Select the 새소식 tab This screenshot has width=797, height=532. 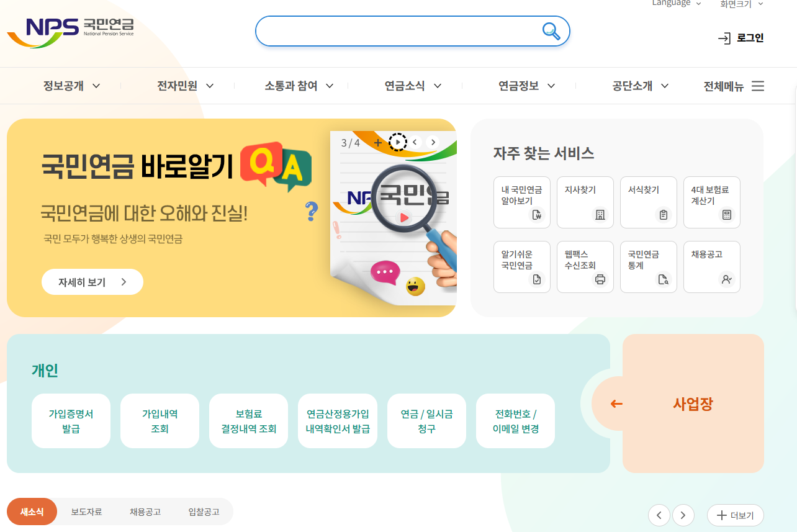point(32,512)
